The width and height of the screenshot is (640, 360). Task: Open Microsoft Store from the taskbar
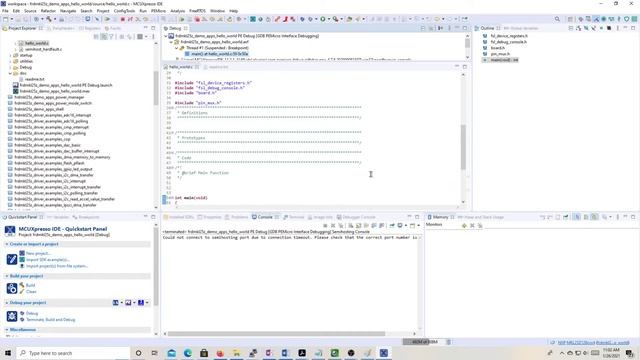click(x=204, y=353)
